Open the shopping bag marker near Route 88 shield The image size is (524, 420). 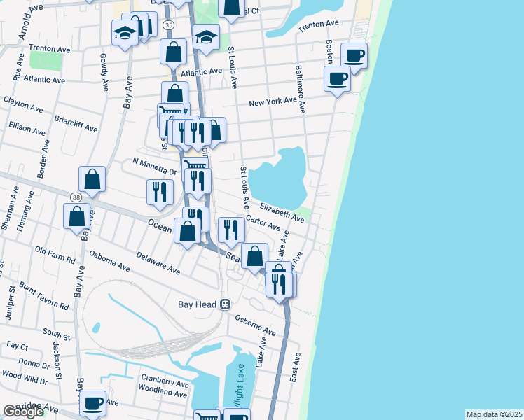coord(92,181)
